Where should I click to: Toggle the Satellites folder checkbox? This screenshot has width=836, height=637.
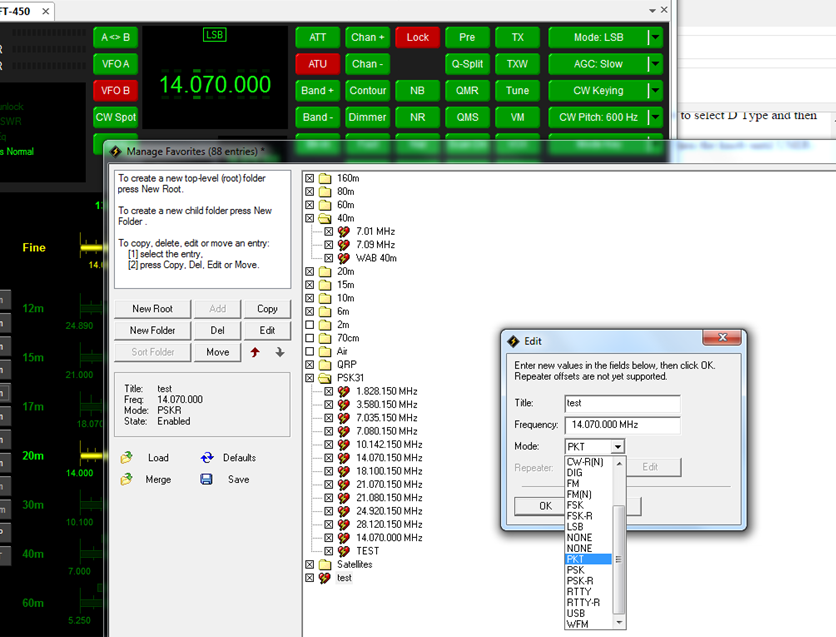309,565
